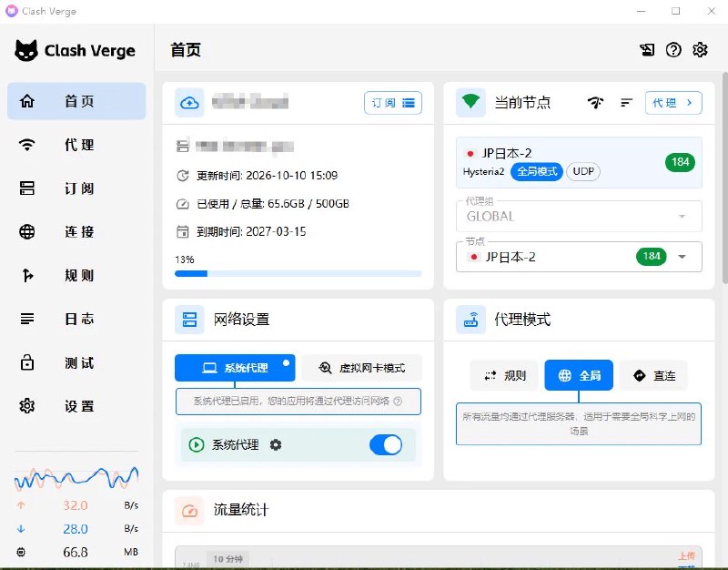Select the 全局 proxy mode
The width and height of the screenshot is (728, 570).
coord(579,375)
